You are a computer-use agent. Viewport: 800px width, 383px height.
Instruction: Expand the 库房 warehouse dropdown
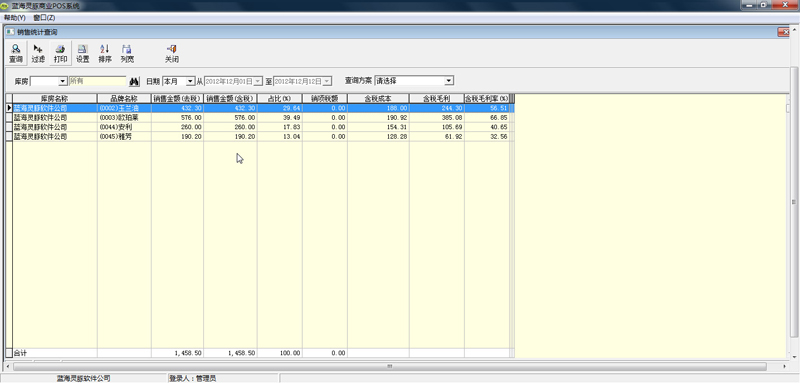pos(63,81)
